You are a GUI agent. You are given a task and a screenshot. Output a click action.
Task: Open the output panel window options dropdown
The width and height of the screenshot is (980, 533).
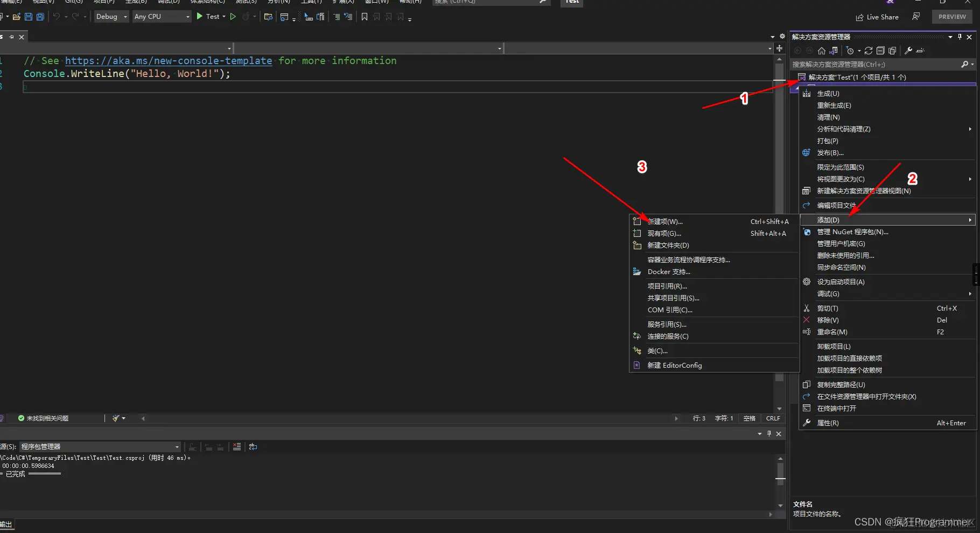(760, 433)
